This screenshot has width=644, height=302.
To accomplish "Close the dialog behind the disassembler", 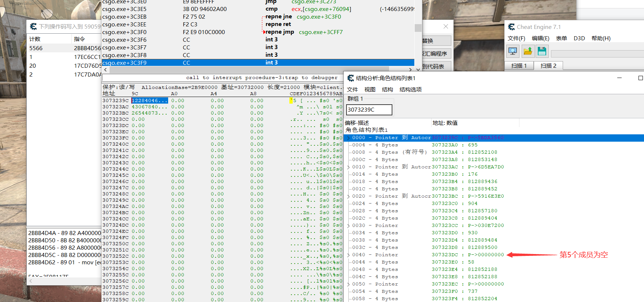I will 445,26.
